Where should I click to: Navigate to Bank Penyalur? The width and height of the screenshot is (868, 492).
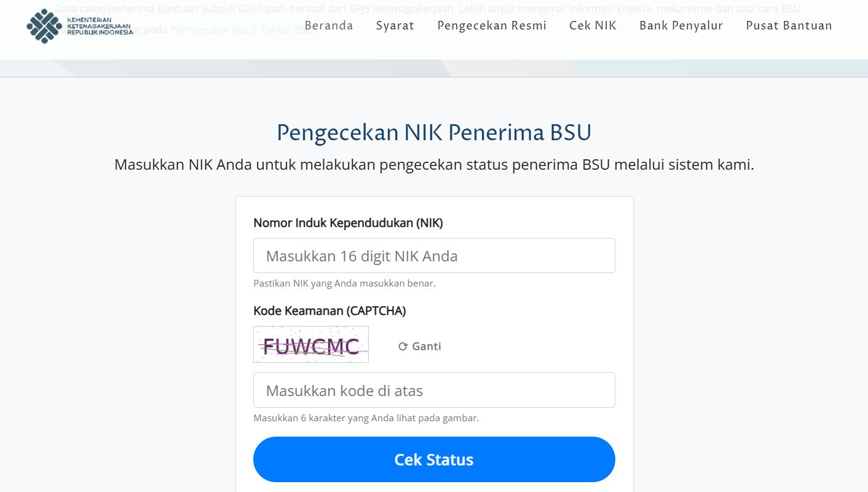click(x=681, y=26)
